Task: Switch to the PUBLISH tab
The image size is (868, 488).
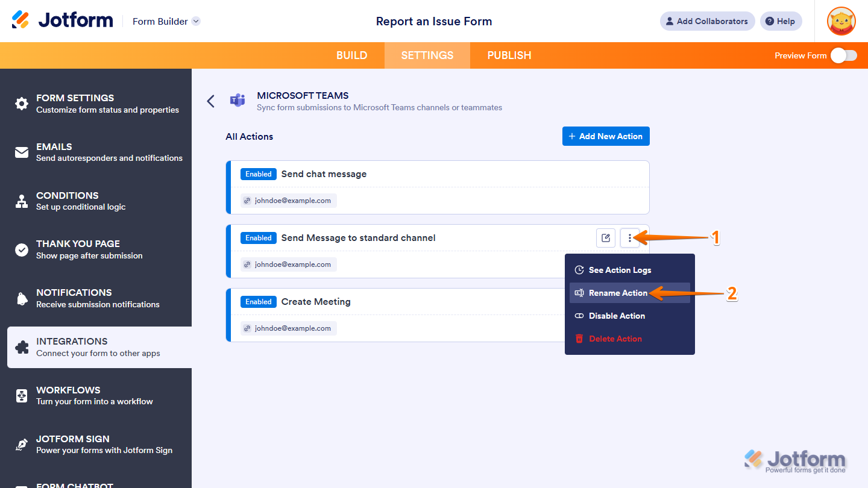Action: [509, 55]
